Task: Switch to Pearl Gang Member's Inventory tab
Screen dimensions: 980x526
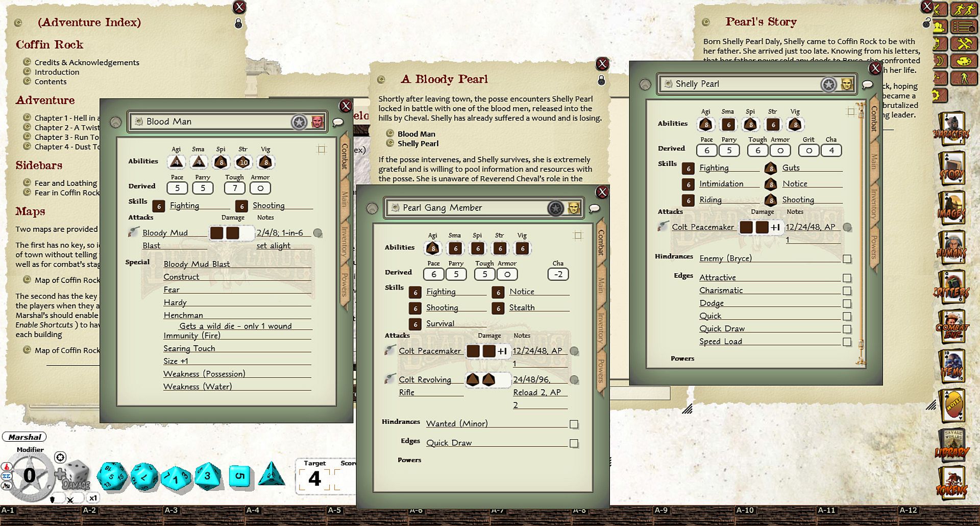Action: pyautogui.click(x=601, y=327)
